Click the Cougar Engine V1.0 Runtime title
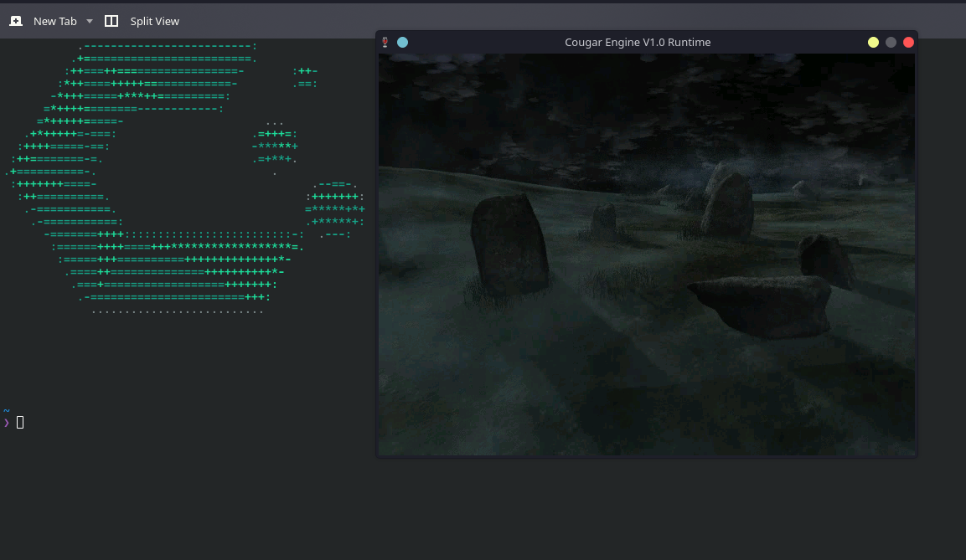The image size is (966, 560). (x=638, y=42)
